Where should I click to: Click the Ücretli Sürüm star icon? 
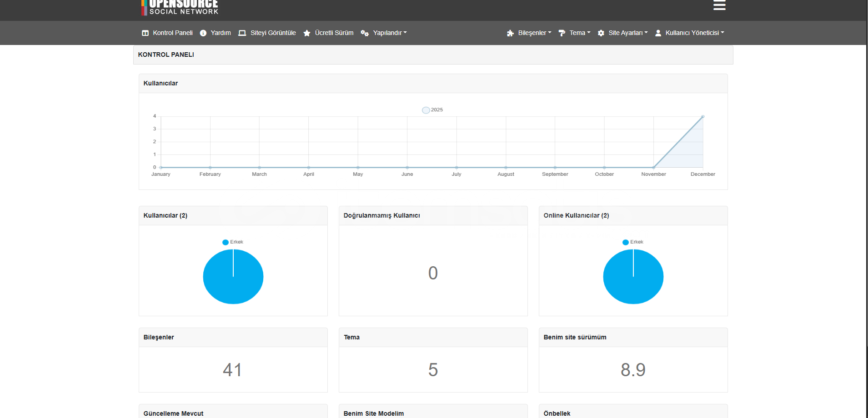click(x=307, y=33)
